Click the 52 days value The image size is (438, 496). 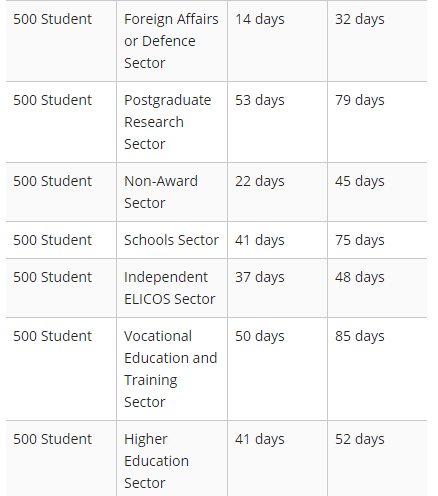click(360, 439)
